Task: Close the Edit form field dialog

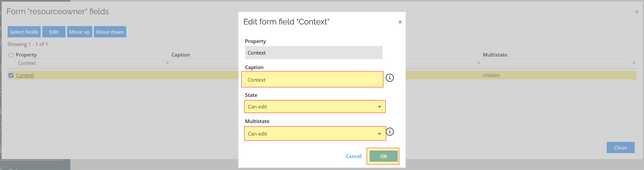Action: pyautogui.click(x=400, y=22)
